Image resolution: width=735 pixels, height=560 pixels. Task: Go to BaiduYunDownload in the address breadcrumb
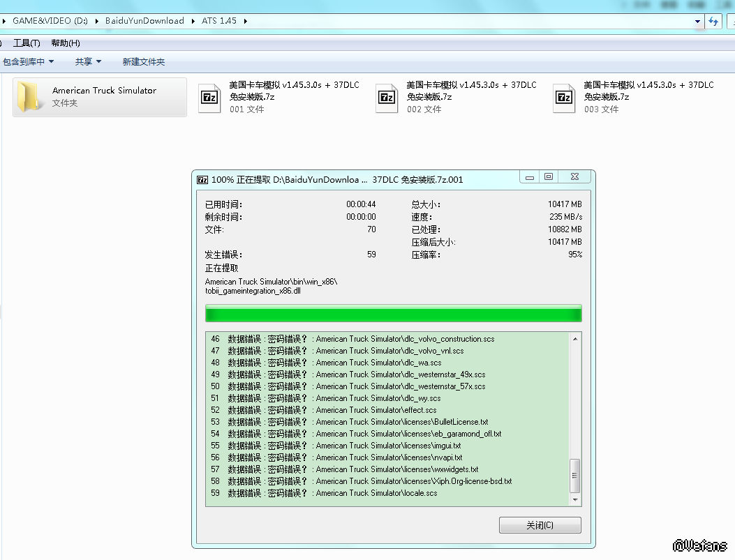click(x=144, y=21)
